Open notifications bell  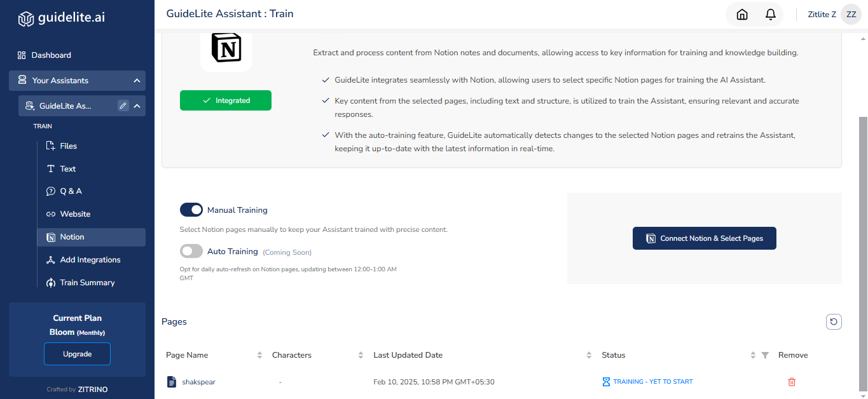pyautogui.click(x=770, y=15)
